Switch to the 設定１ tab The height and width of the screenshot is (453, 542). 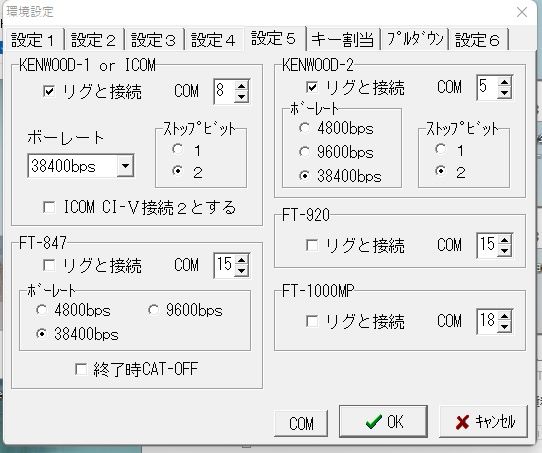(x=34, y=40)
